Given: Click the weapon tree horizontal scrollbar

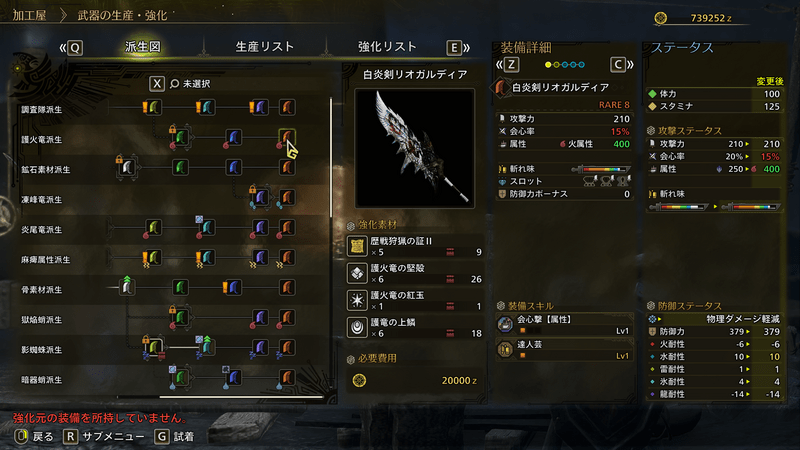Looking at the screenshot, I should point(241,396).
